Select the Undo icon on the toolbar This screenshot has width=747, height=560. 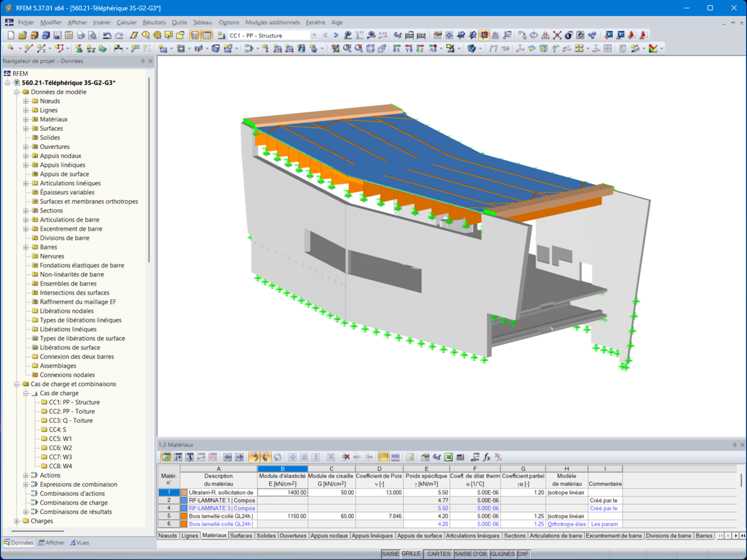point(106,35)
